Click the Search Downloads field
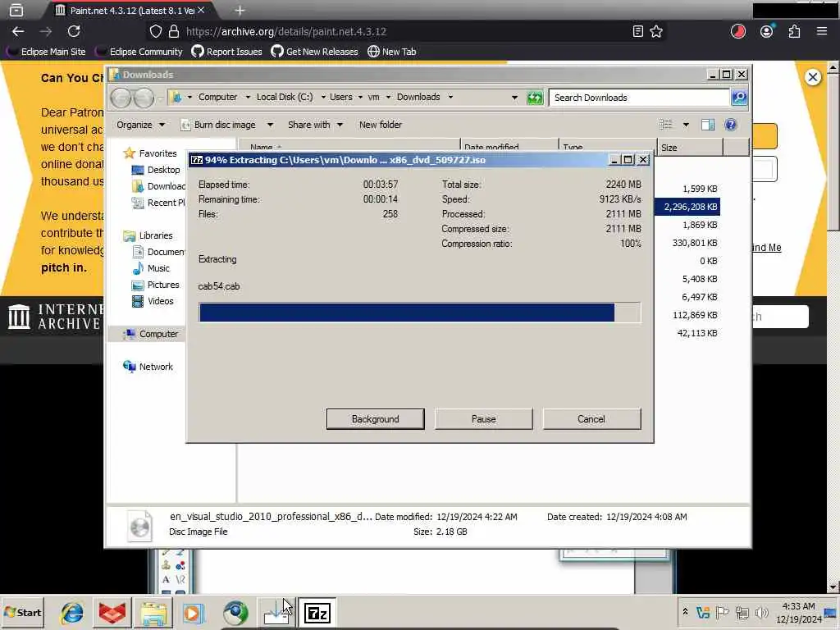840x630 pixels. [x=638, y=98]
